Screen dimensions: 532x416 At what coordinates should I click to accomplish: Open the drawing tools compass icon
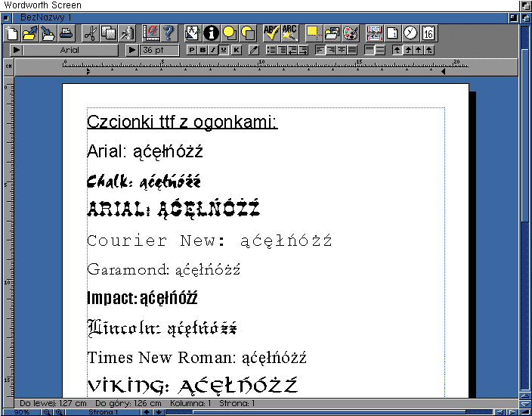click(193, 33)
